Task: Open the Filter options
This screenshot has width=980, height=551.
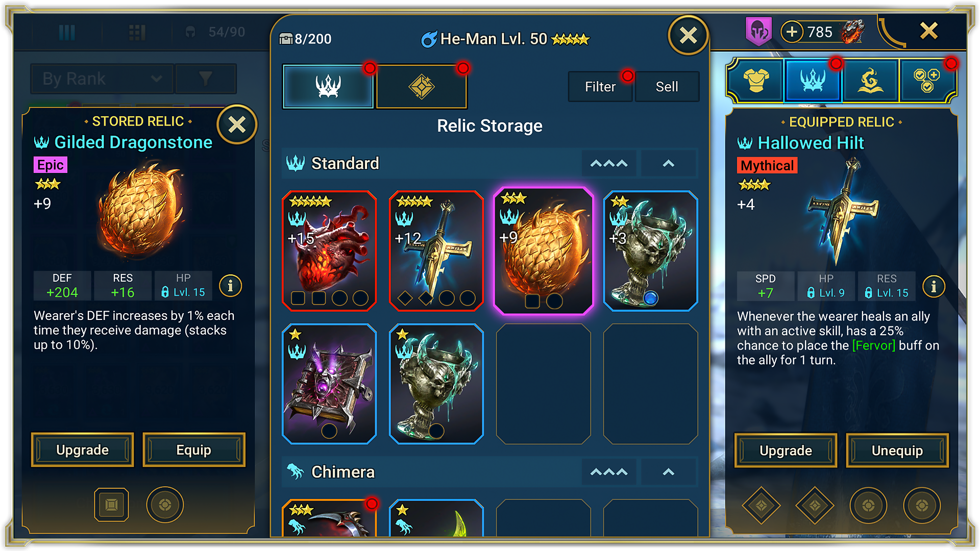Action: point(600,87)
